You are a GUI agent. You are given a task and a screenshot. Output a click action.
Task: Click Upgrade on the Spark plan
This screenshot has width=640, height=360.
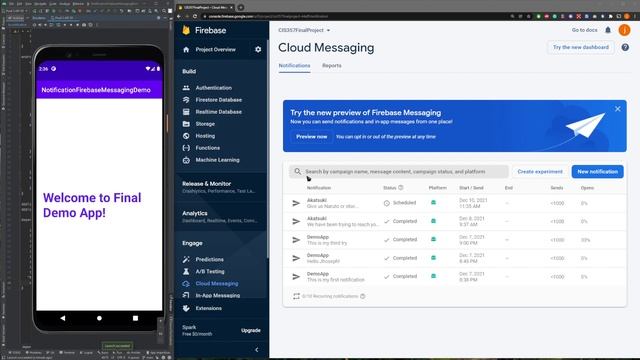[251, 331]
